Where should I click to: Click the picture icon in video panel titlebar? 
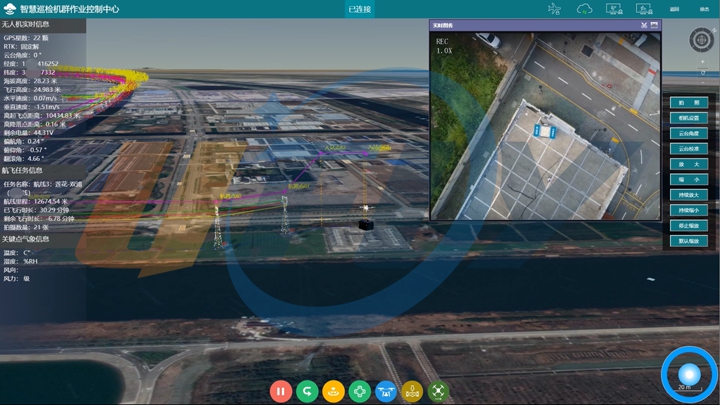tap(654, 25)
